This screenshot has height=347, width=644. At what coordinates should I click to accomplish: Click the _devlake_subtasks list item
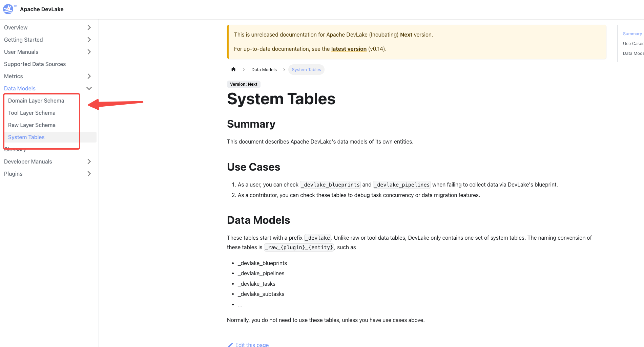click(x=261, y=294)
